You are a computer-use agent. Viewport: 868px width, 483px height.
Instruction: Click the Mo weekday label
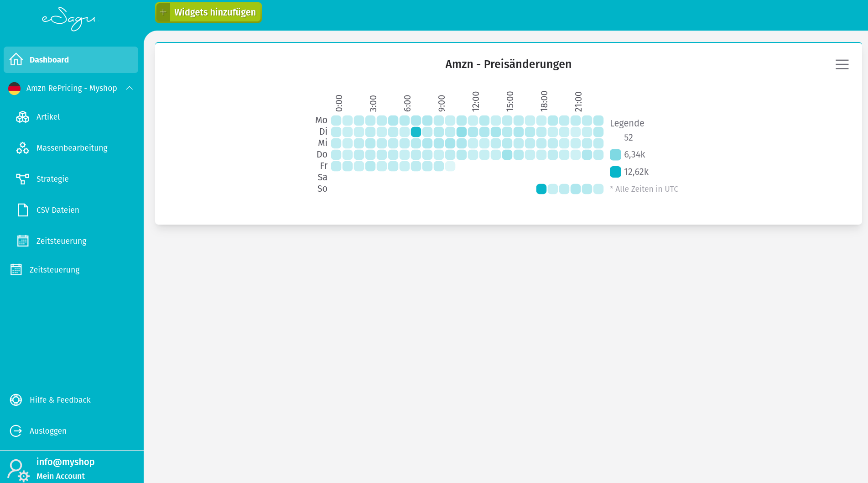(321, 120)
